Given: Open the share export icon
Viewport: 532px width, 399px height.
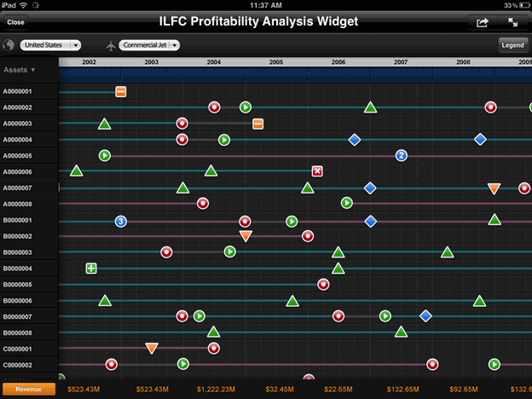Looking at the screenshot, I should click(483, 23).
